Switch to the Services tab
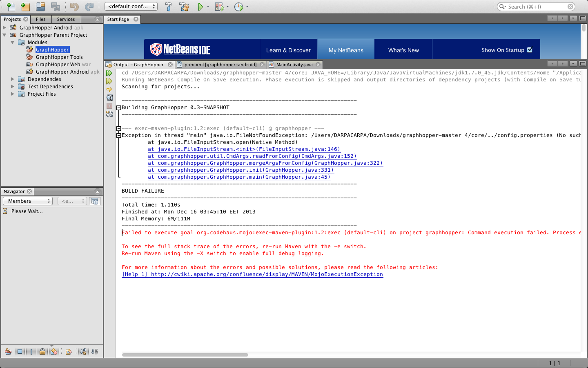The width and height of the screenshot is (588, 368). [x=66, y=19]
